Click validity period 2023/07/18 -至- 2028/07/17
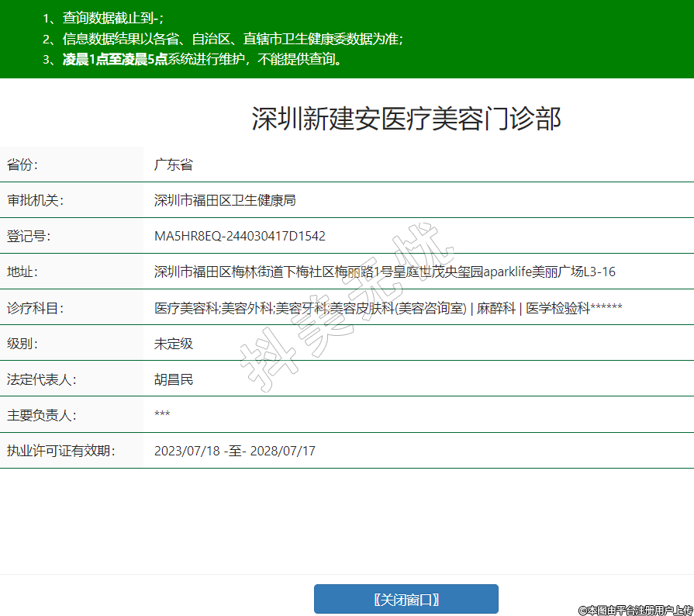Screen dimensions: 694x616 tap(234, 451)
